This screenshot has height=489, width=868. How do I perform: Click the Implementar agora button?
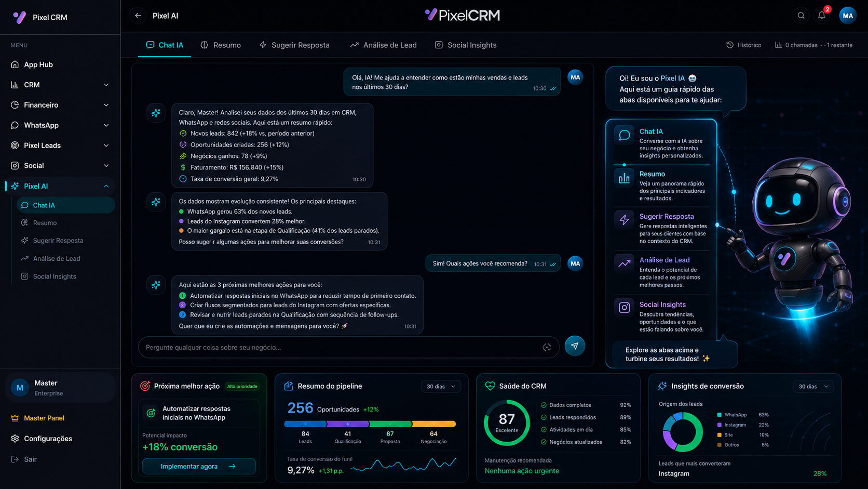199,467
